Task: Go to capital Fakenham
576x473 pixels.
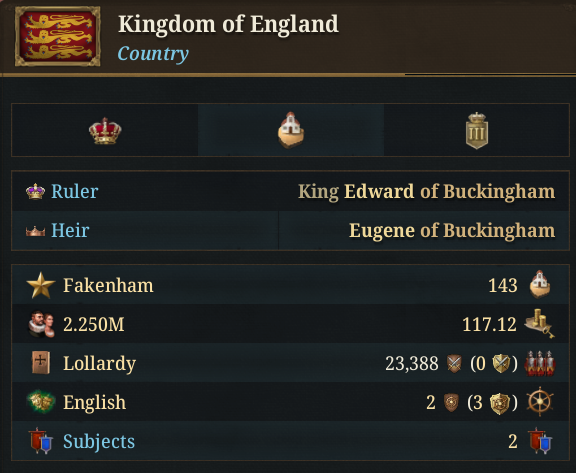Action: 108,285
